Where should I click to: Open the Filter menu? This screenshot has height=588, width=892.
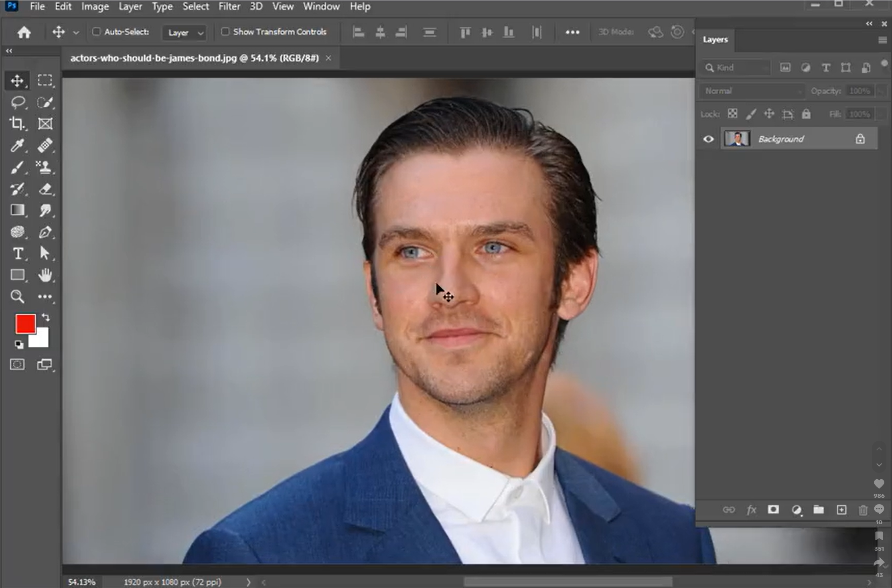[229, 6]
